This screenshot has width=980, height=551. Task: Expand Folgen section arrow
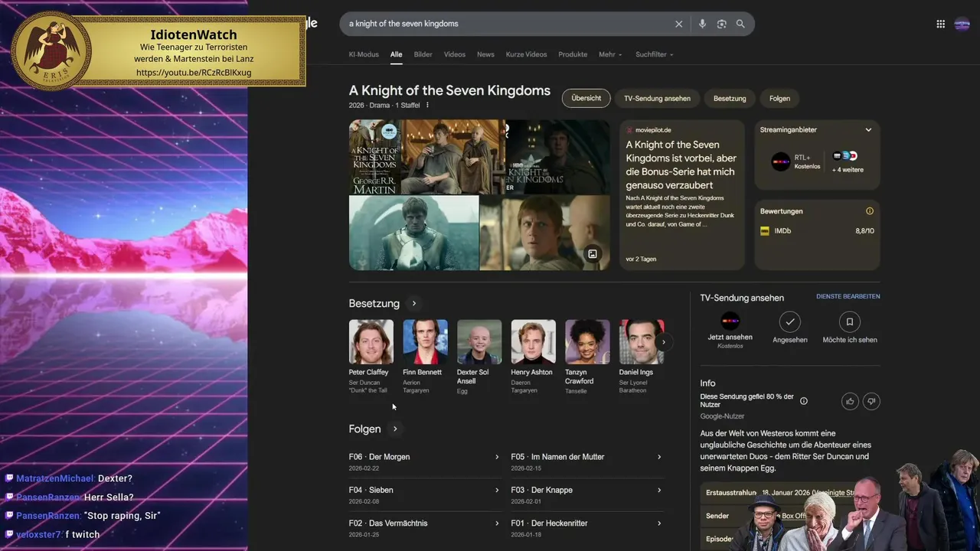click(395, 429)
